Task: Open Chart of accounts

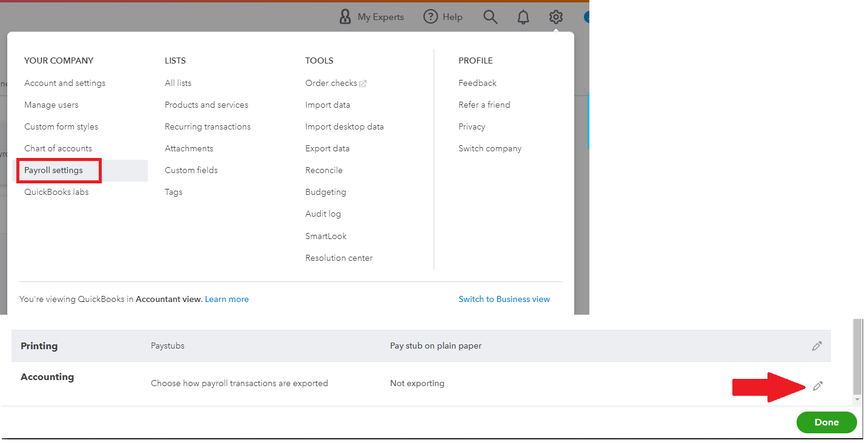Action: pyautogui.click(x=58, y=148)
